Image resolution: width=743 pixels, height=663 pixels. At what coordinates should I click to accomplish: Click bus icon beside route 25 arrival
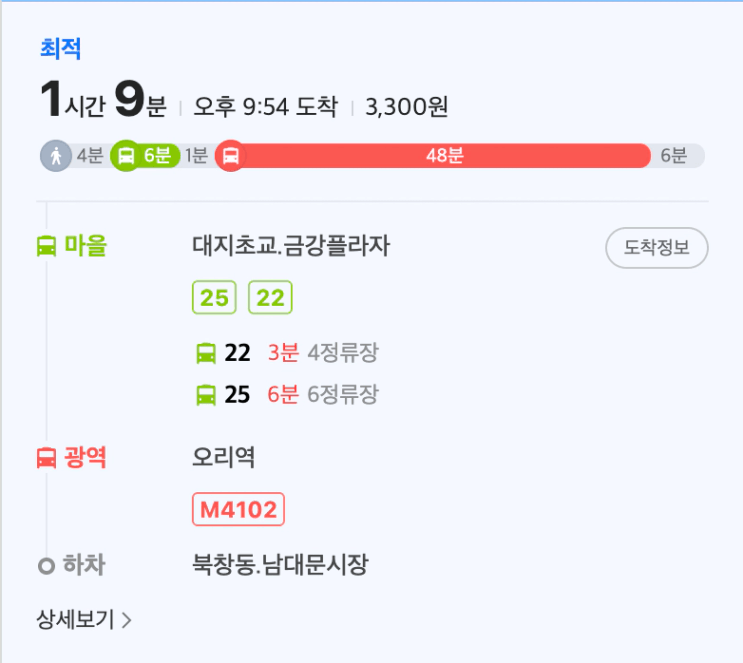point(206,395)
